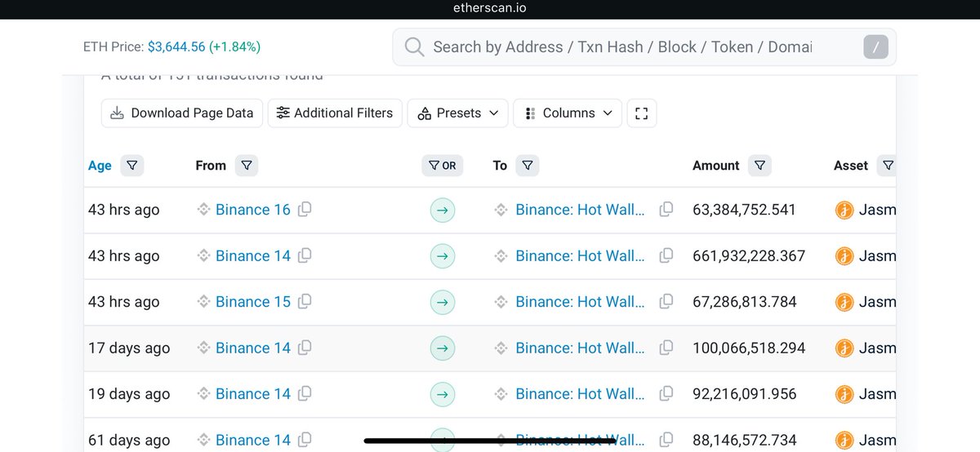The height and width of the screenshot is (452, 980).
Task: Open Binance 14 link in 19 days ago row
Action: pos(252,393)
